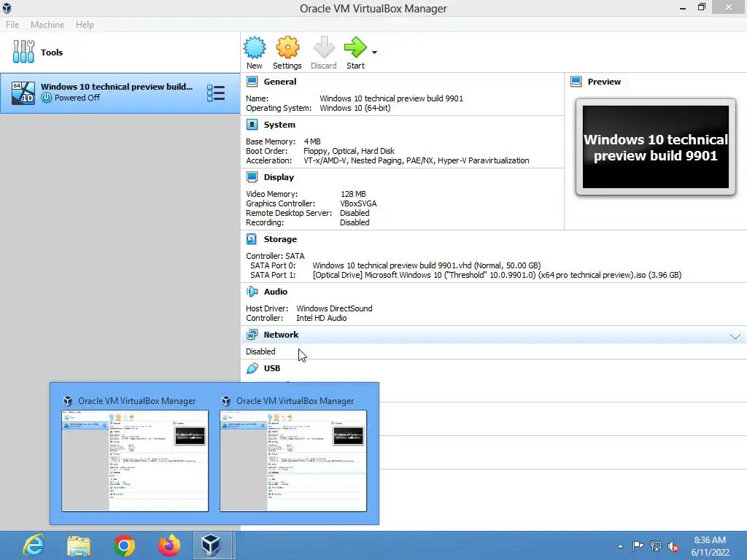Open the General settings heading link
Viewport: 747px width, 560px height.
point(280,82)
